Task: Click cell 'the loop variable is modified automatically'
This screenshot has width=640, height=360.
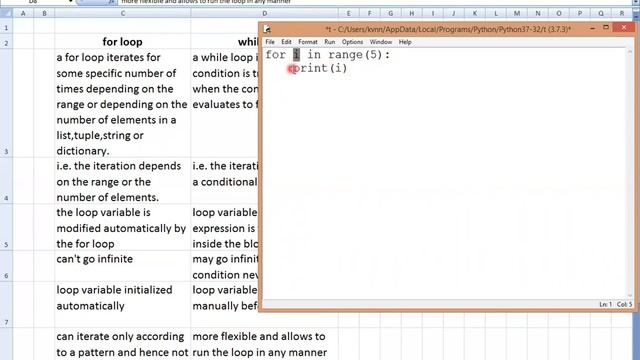Action: (122, 228)
